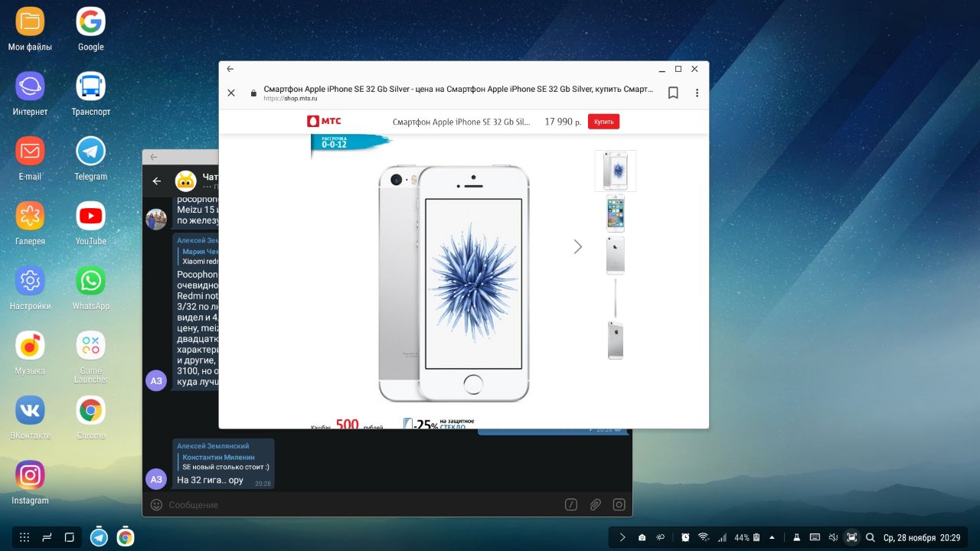Viewport: 980px width, 551px height.
Task: Toggle the muted sound icon
Action: [x=833, y=537]
